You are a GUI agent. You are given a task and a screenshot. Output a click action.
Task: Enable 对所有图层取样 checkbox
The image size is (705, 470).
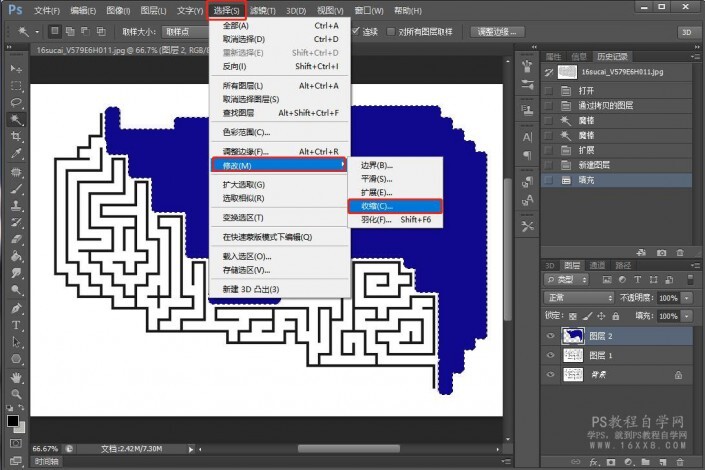click(x=389, y=32)
